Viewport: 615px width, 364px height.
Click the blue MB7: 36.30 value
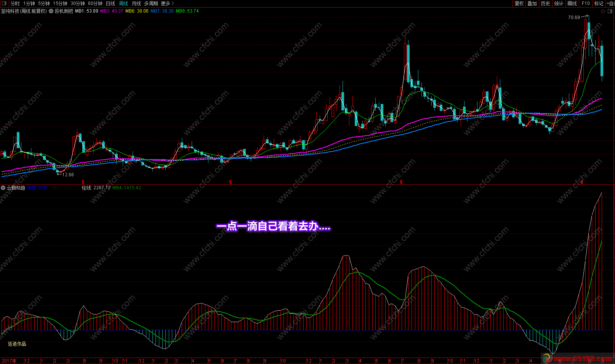(162, 11)
